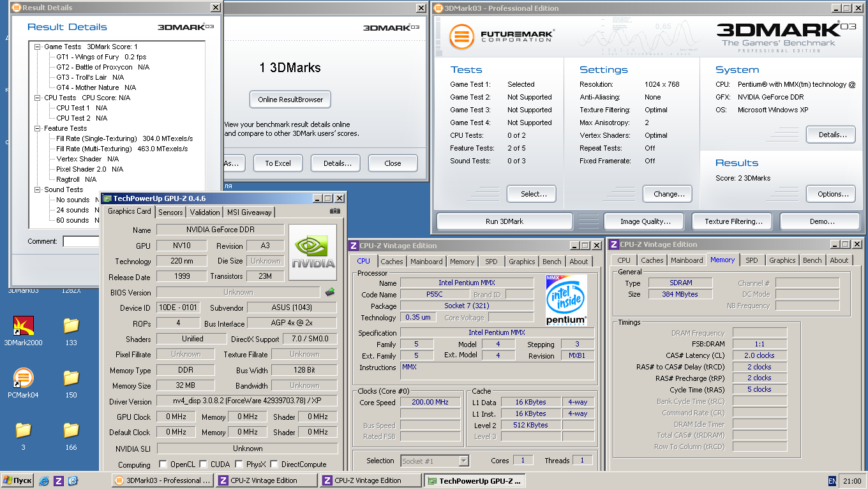Open the Socket #1 selection dropdown
Screen dimensions: 868x490
click(x=464, y=461)
